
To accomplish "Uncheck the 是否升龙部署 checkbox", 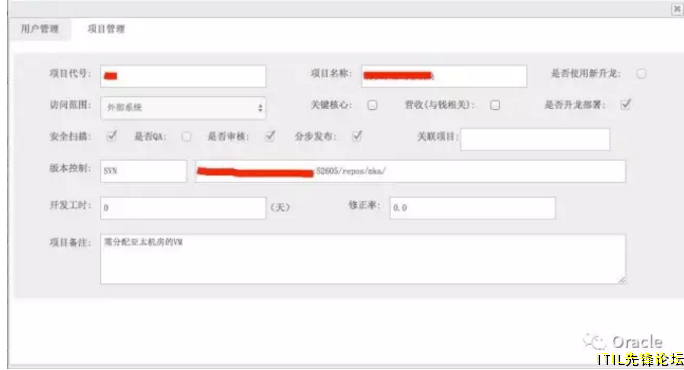I will 626,105.
